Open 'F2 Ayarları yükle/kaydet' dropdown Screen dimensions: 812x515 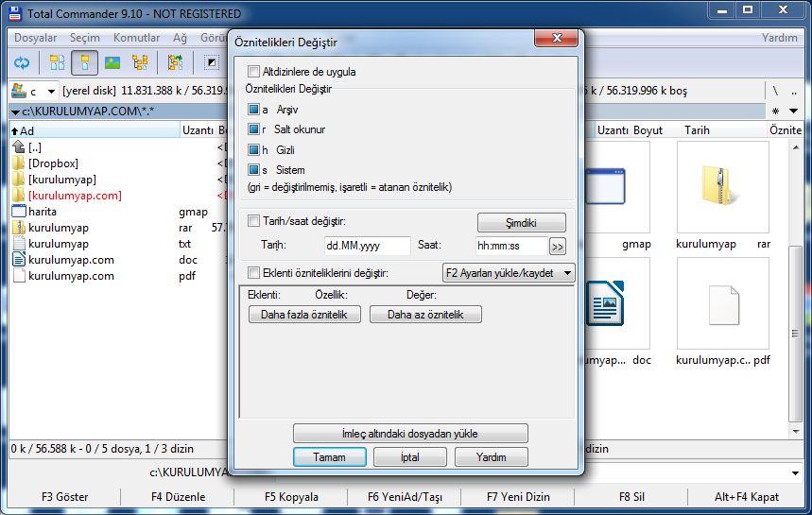coord(509,273)
